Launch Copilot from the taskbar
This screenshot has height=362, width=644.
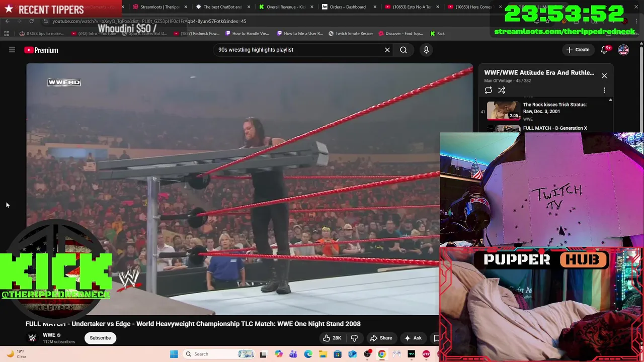(x=278, y=354)
